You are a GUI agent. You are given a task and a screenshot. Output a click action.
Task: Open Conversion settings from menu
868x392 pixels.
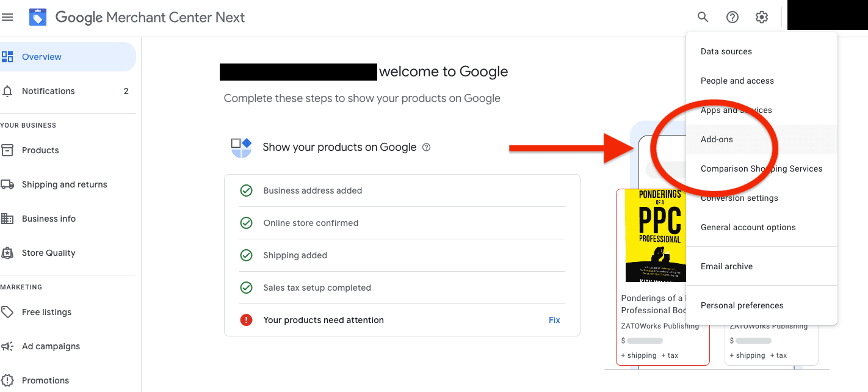[x=739, y=198]
